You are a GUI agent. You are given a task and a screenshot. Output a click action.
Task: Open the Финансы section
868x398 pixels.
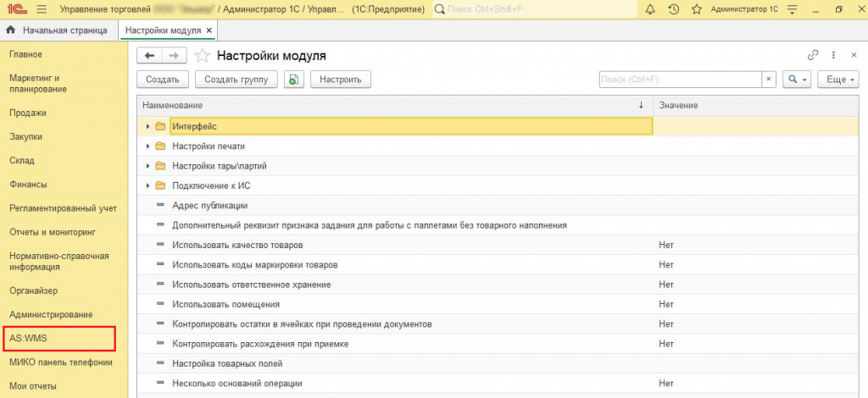28,184
